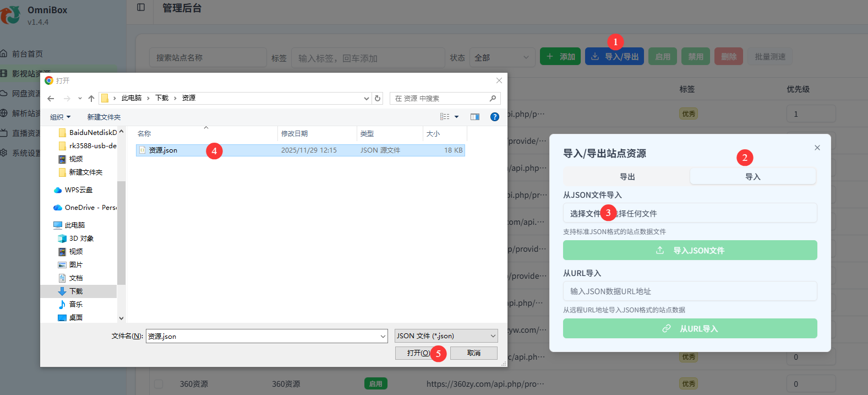Focus the 搜索站点名称 search field
Viewport: 868px width, 395px height.
point(208,58)
